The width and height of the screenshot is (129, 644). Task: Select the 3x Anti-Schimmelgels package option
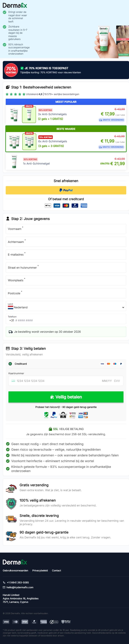click(x=66, y=114)
